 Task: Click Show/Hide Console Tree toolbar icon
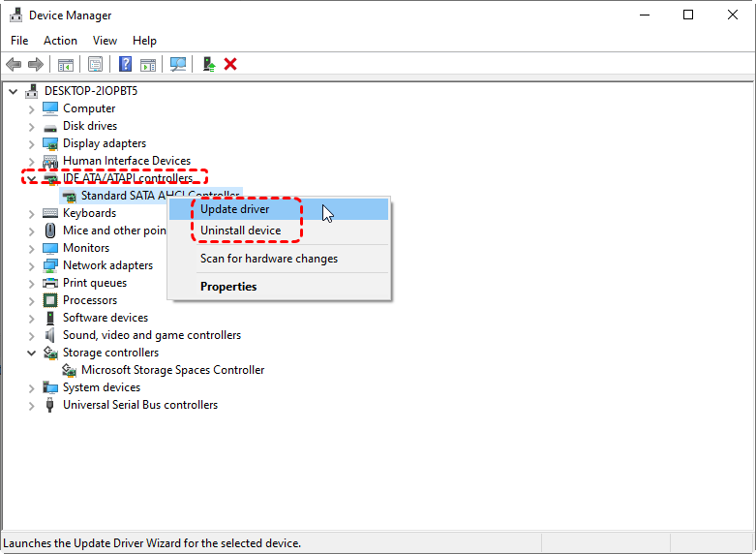click(x=66, y=64)
